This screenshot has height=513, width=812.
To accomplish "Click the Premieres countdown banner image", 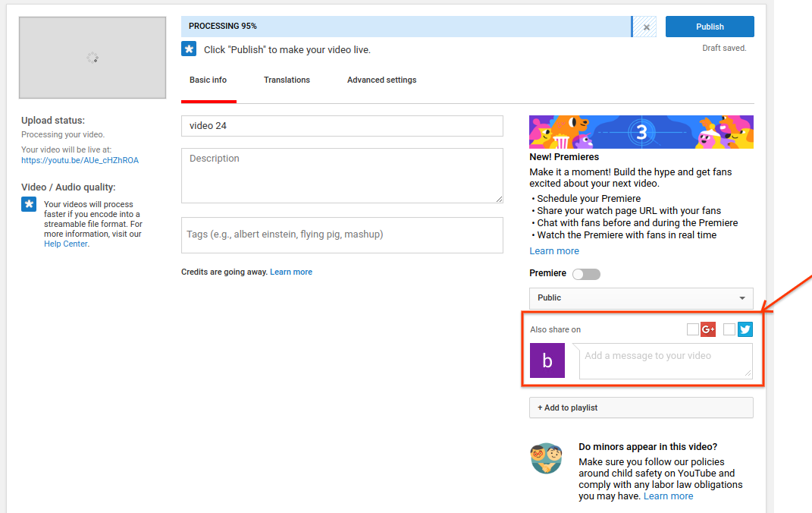I will 641,131.
